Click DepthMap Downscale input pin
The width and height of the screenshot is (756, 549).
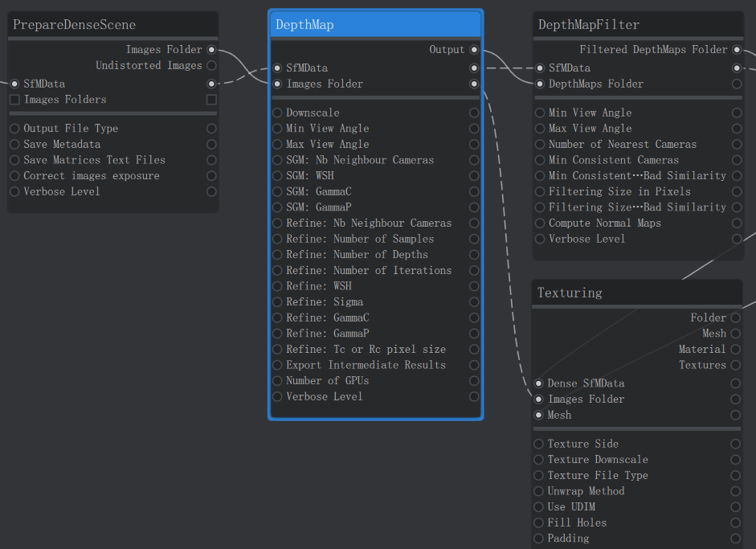tap(277, 113)
